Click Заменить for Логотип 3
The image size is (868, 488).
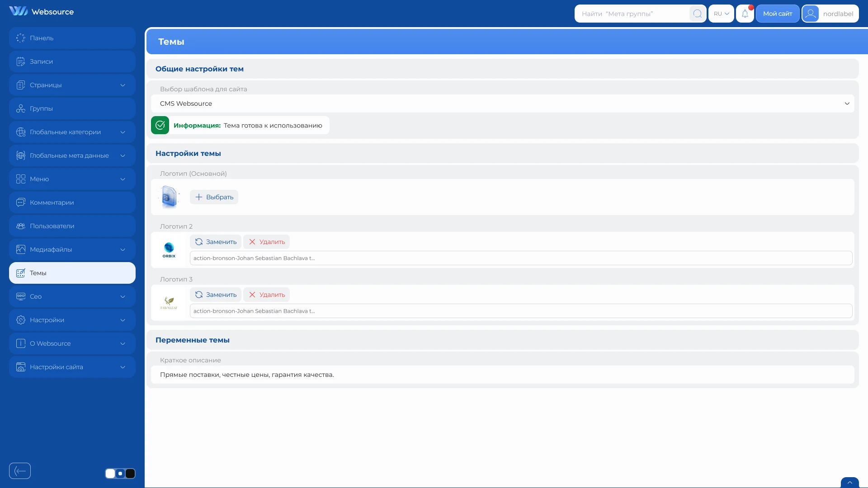click(216, 295)
